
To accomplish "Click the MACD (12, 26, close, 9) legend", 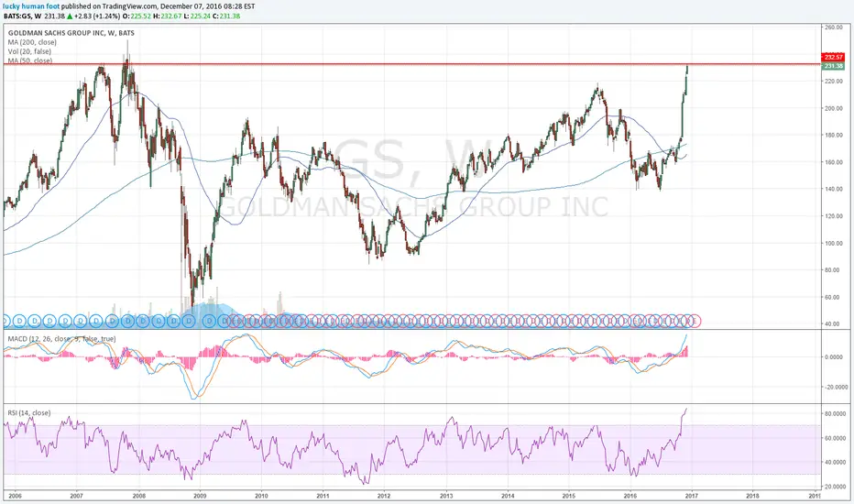I will point(61,339).
